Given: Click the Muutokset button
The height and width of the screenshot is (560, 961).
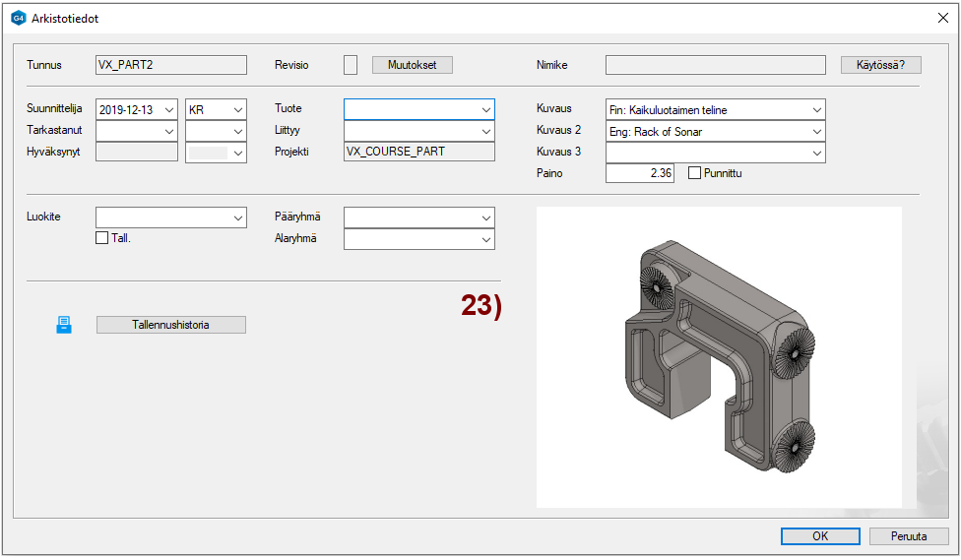Looking at the screenshot, I should click(x=412, y=65).
